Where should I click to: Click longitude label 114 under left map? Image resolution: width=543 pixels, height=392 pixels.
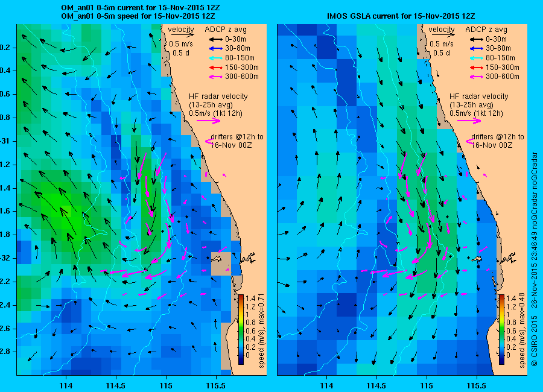click(66, 386)
